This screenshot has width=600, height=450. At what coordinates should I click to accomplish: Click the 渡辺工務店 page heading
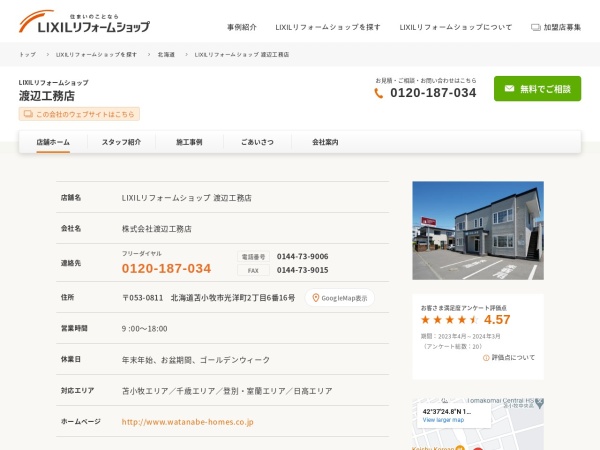point(47,96)
